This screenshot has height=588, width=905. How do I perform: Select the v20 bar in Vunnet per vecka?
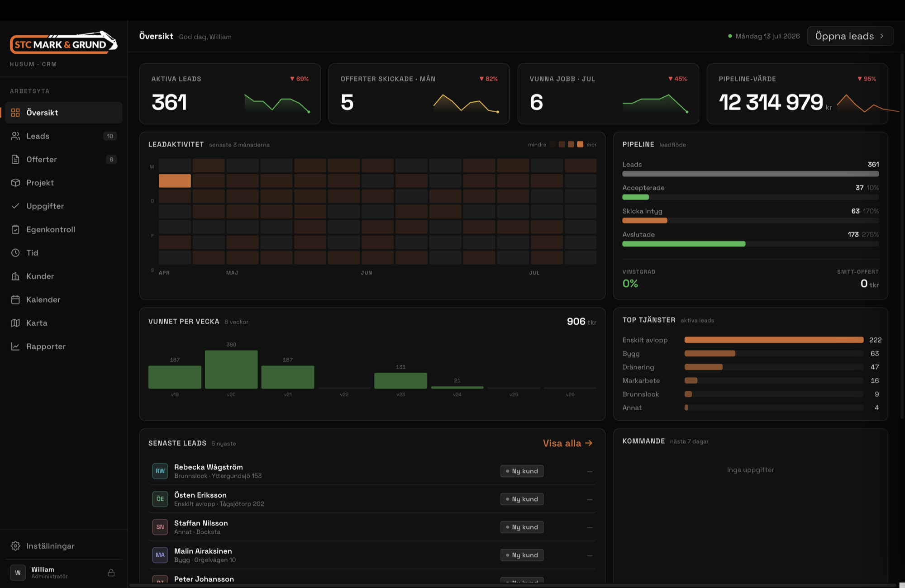(231, 369)
